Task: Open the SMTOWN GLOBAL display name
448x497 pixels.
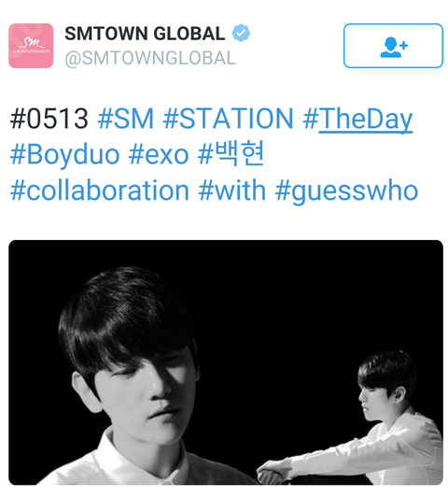Action: tap(145, 34)
